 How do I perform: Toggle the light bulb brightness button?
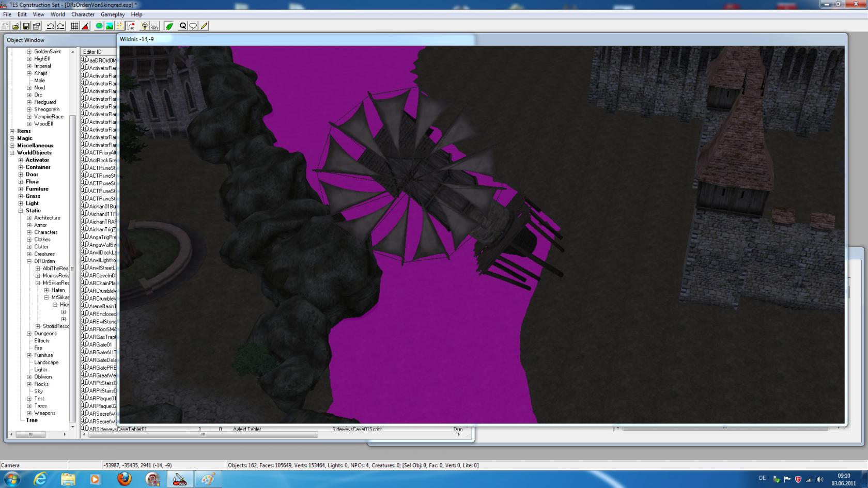145,26
